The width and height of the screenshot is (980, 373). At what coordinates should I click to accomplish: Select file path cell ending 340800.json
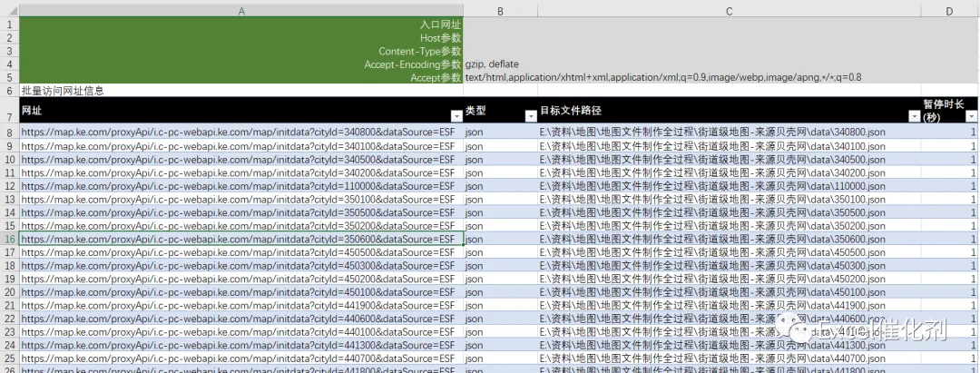pos(730,133)
